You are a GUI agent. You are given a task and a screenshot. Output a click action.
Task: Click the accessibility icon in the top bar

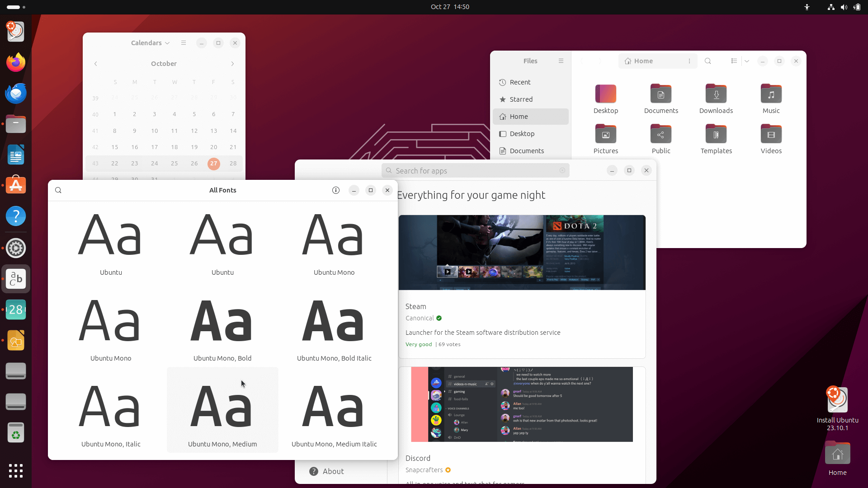point(807,7)
